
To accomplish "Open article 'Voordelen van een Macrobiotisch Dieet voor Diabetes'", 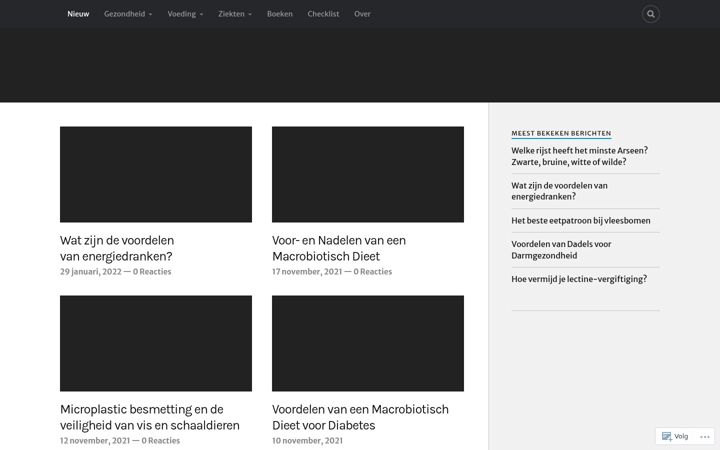I will [360, 417].
